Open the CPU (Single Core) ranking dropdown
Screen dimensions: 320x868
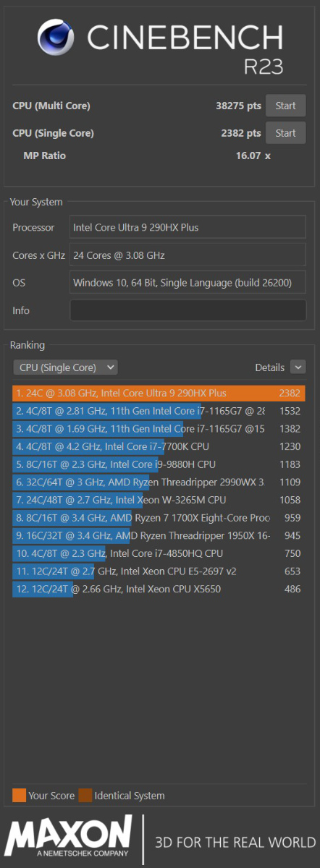65,367
